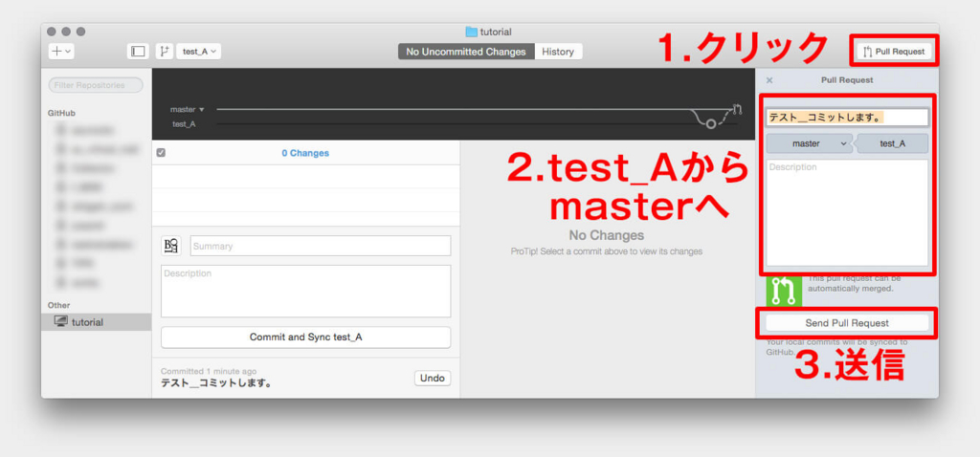The image size is (980, 457).
Task: Switch to the History tab
Action: point(558,52)
